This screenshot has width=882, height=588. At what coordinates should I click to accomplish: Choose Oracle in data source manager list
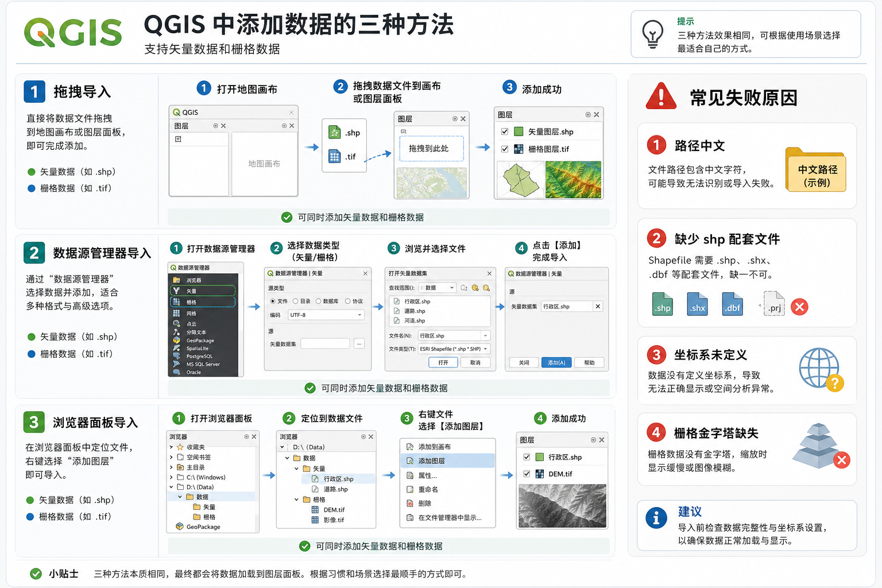click(202, 372)
